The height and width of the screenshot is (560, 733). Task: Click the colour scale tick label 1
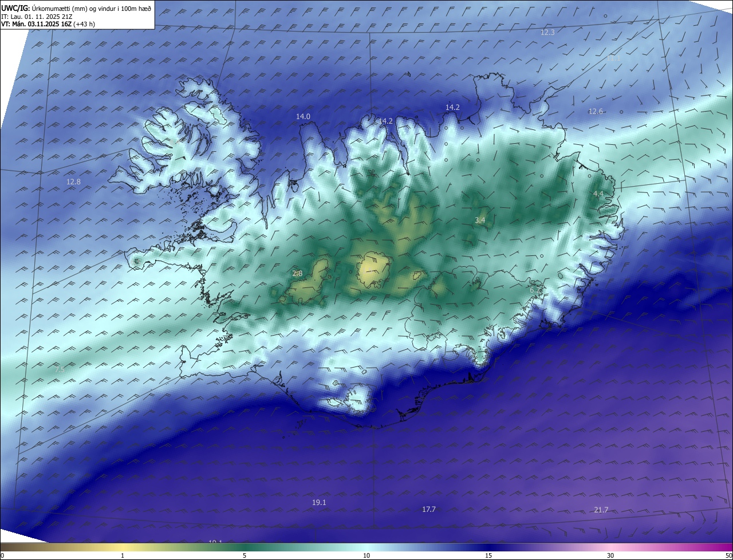tap(123, 555)
